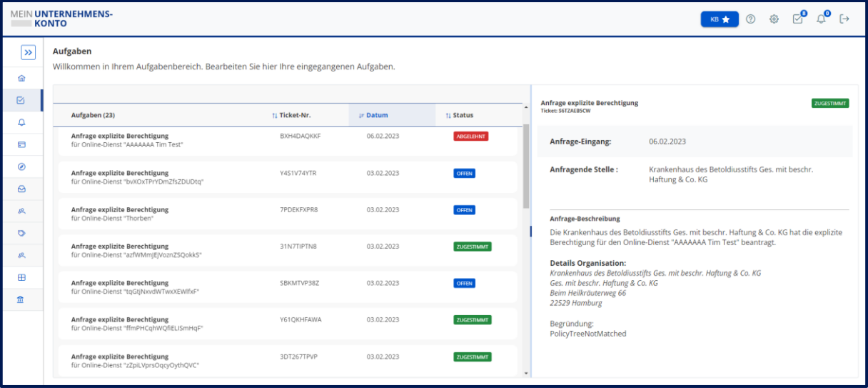Open the compass icon in the sidebar

[x=21, y=166]
